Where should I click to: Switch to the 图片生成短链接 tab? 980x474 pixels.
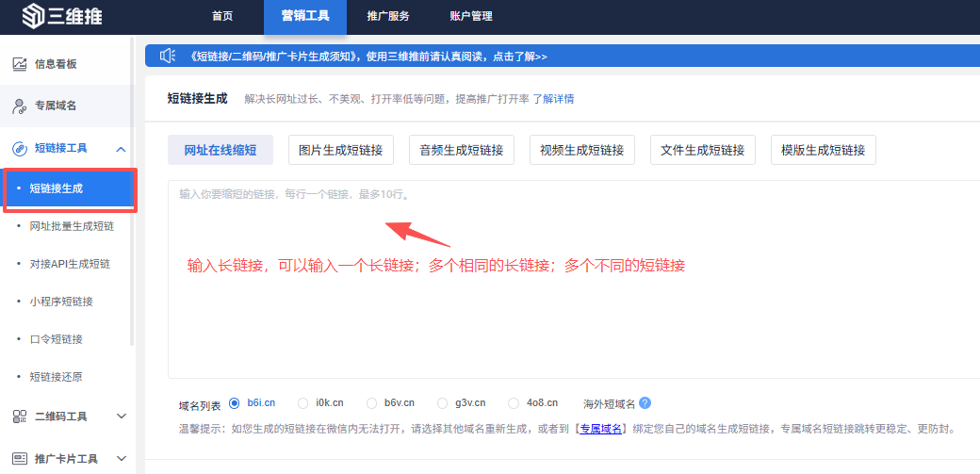[x=340, y=150]
